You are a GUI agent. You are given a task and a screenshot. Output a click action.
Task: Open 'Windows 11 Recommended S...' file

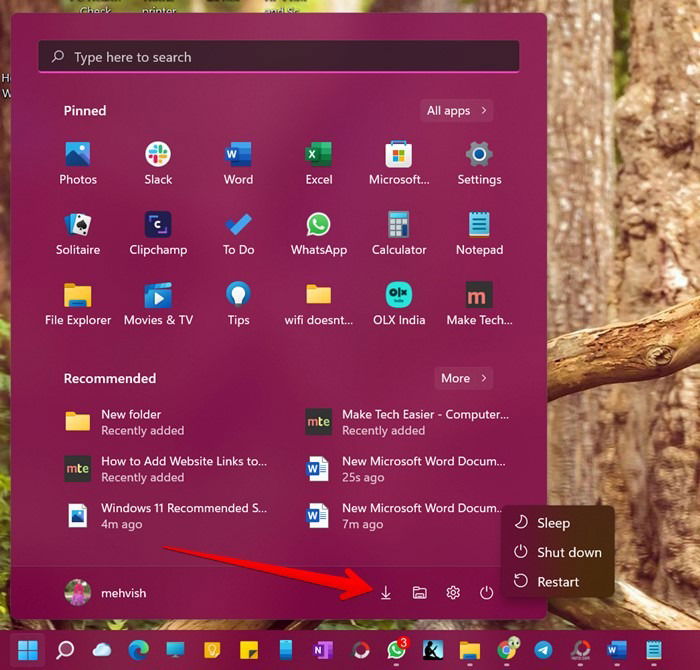[167, 516]
